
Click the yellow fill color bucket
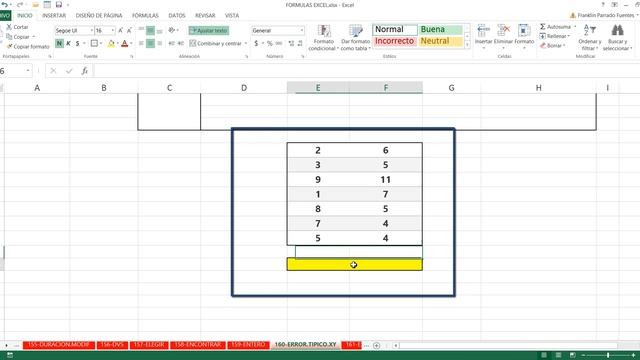[111, 43]
